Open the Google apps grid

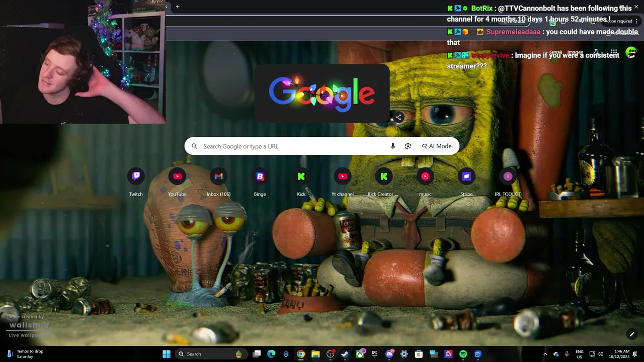tap(614, 52)
